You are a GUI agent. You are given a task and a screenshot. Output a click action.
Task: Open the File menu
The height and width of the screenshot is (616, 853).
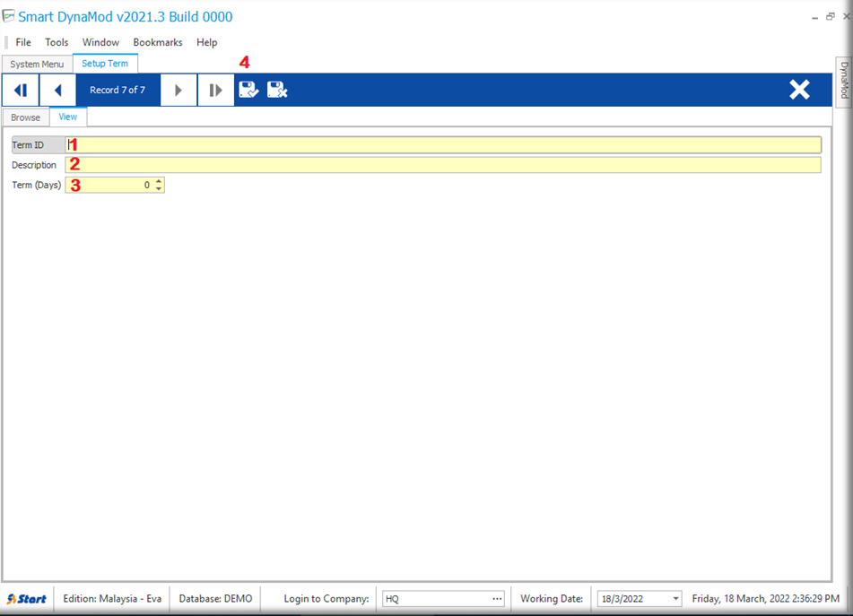23,42
